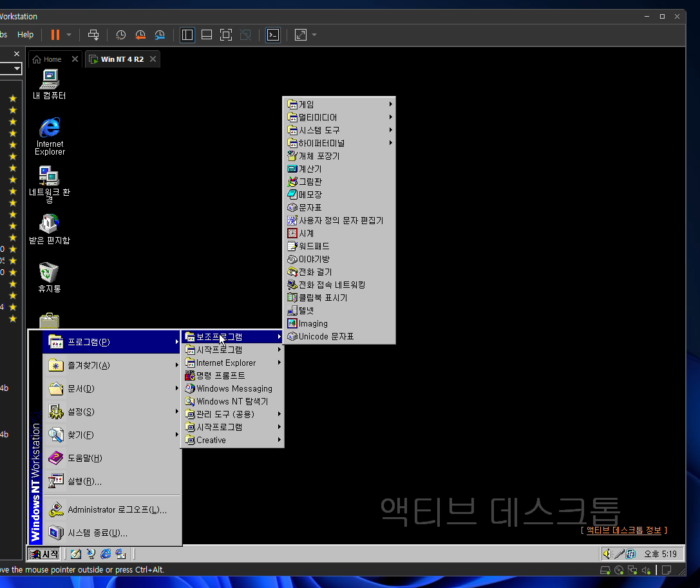Expand the stretch options dropdown arrow
Viewport: 700px width, 588px height.
pyautogui.click(x=314, y=35)
